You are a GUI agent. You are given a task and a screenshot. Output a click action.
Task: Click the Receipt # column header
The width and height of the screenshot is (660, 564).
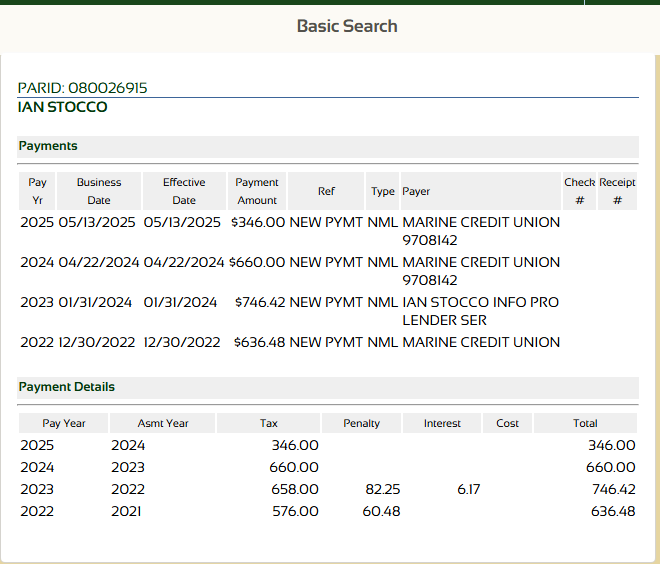pyautogui.click(x=617, y=191)
